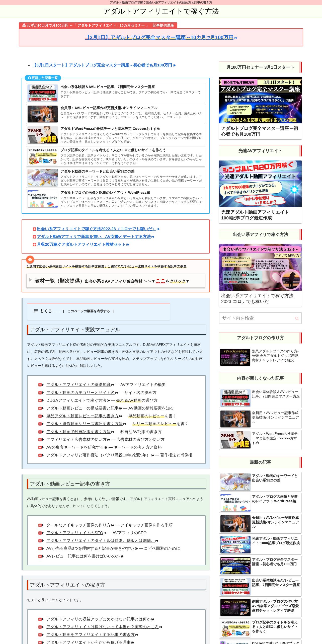Click plus icon beside 月収20万稼ぐ link

[x=34, y=245]
